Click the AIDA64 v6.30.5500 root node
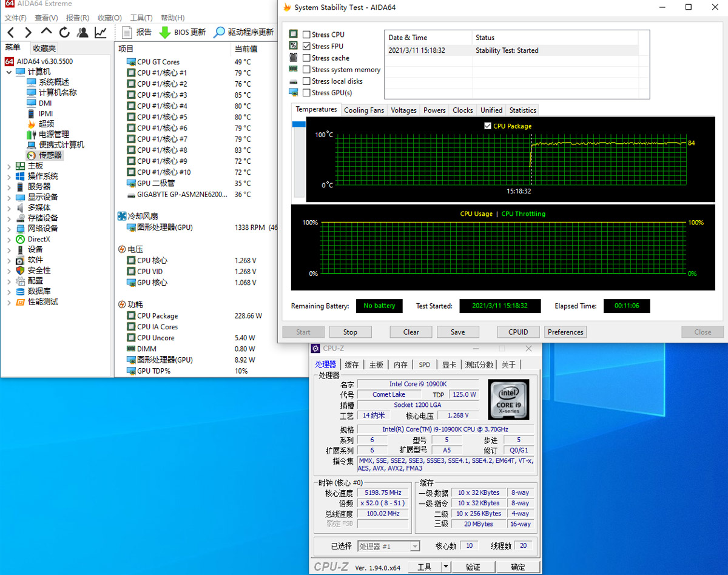Screen dimensions: 728x575 tap(39, 61)
